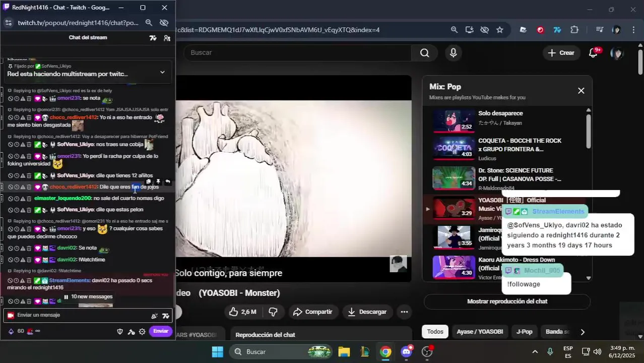Start YouTube voice search microphone

pyautogui.click(x=454, y=53)
